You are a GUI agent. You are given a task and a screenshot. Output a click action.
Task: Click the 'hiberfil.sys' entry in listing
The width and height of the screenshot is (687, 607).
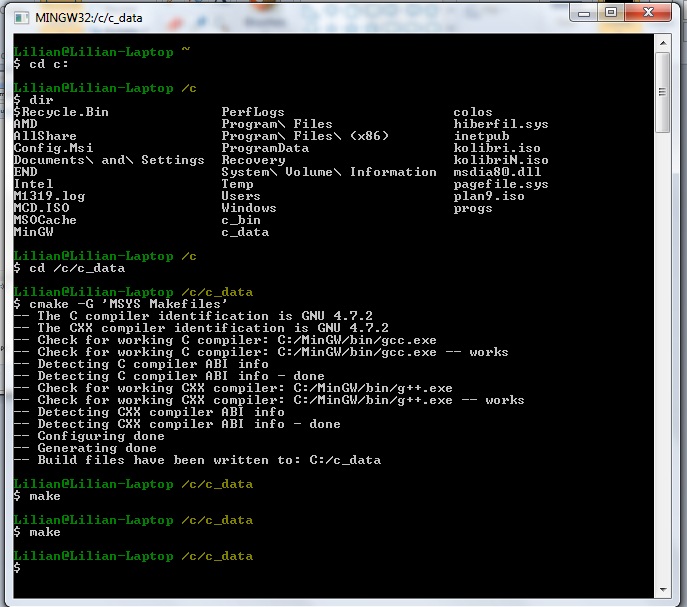click(500, 124)
